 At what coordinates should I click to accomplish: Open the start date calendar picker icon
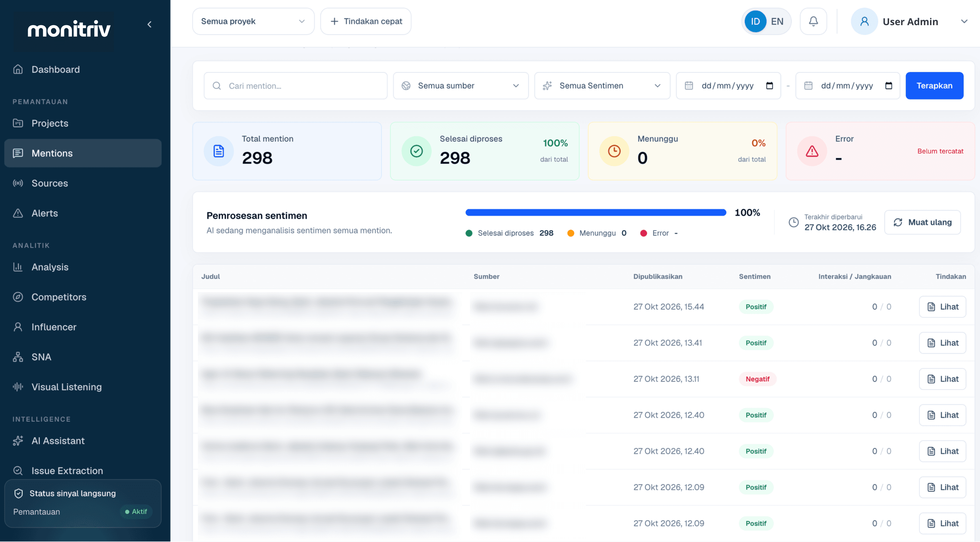pos(769,86)
